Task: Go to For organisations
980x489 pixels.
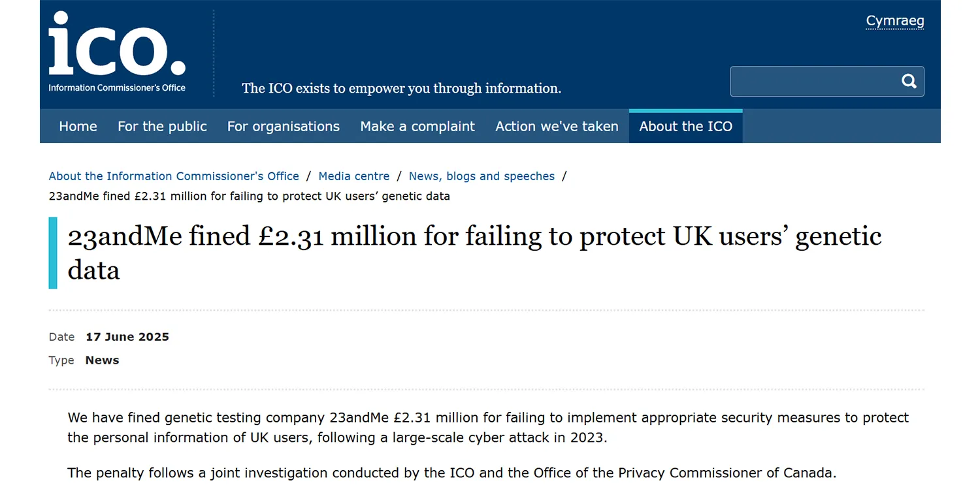Action: [x=284, y=127]
